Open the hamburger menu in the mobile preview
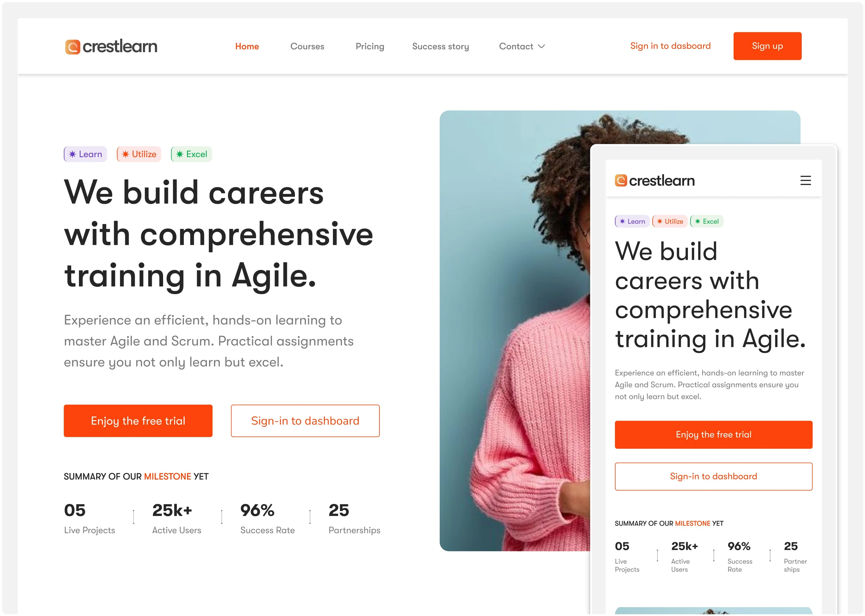 point(806,180)
